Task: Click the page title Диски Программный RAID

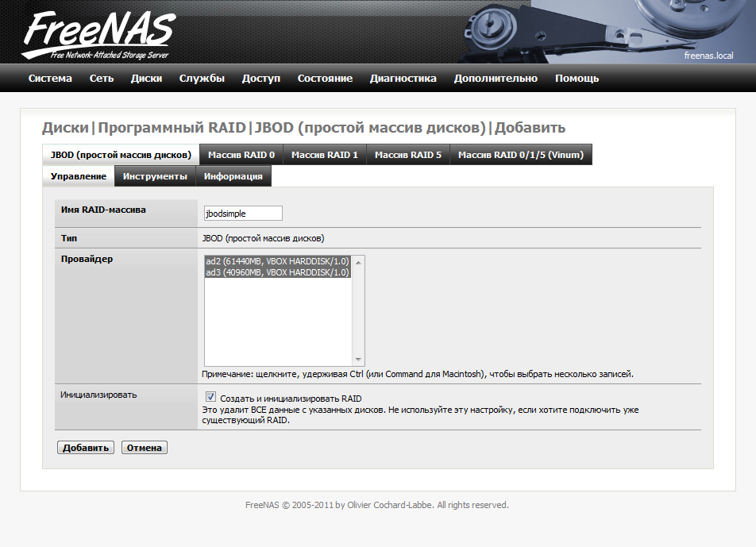Action: [303, 128]
